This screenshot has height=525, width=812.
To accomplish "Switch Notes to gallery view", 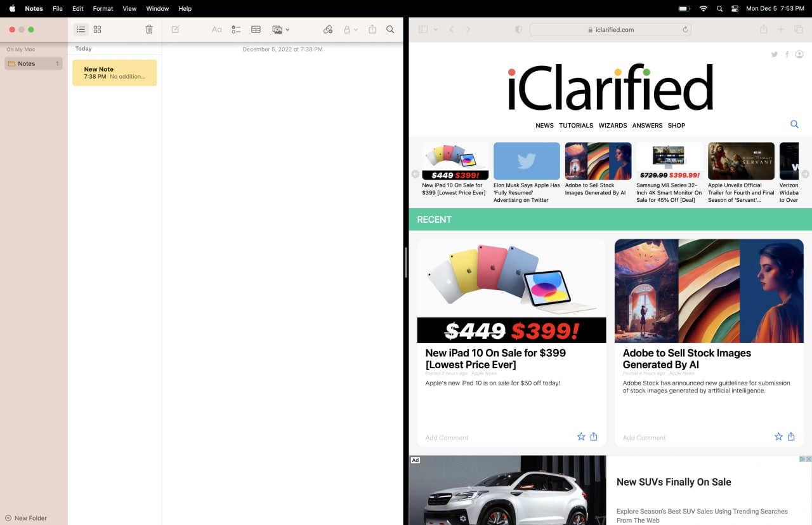I will coord(97,29).
